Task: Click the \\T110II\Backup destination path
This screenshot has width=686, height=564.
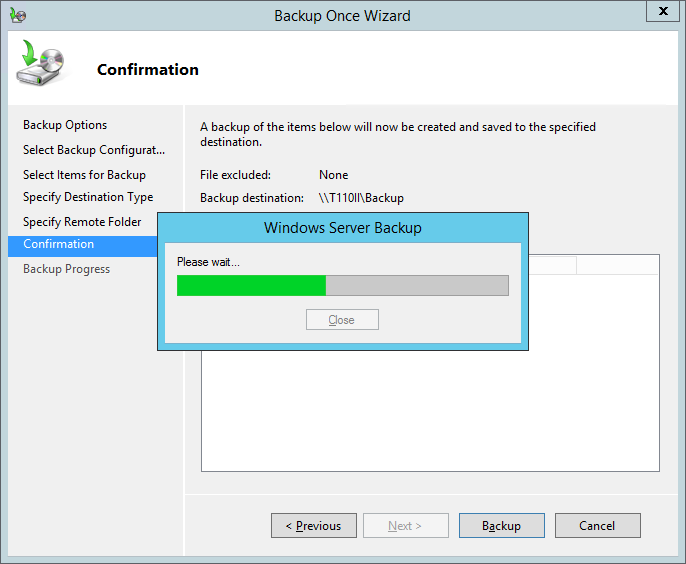Action: [361, 198]
